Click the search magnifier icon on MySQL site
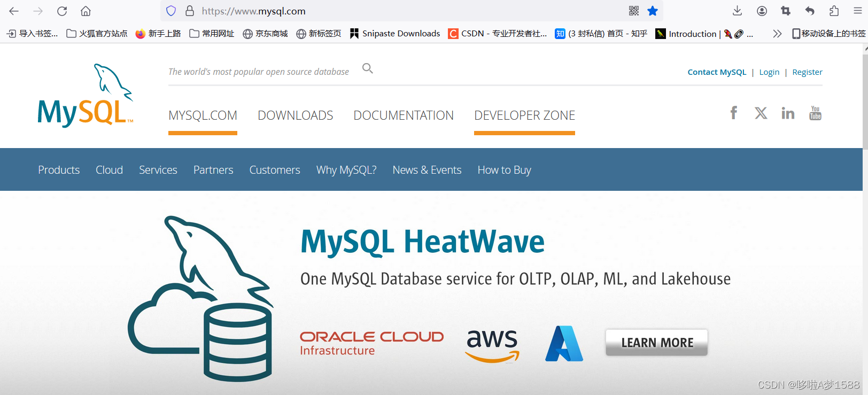 click(367, 68)
